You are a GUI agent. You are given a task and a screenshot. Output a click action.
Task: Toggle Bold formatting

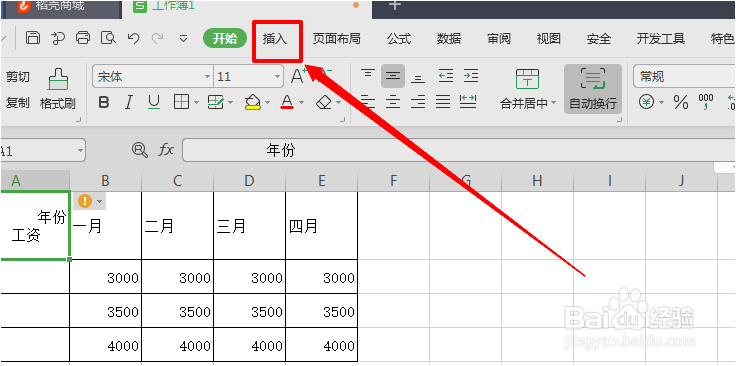point(104,102)
